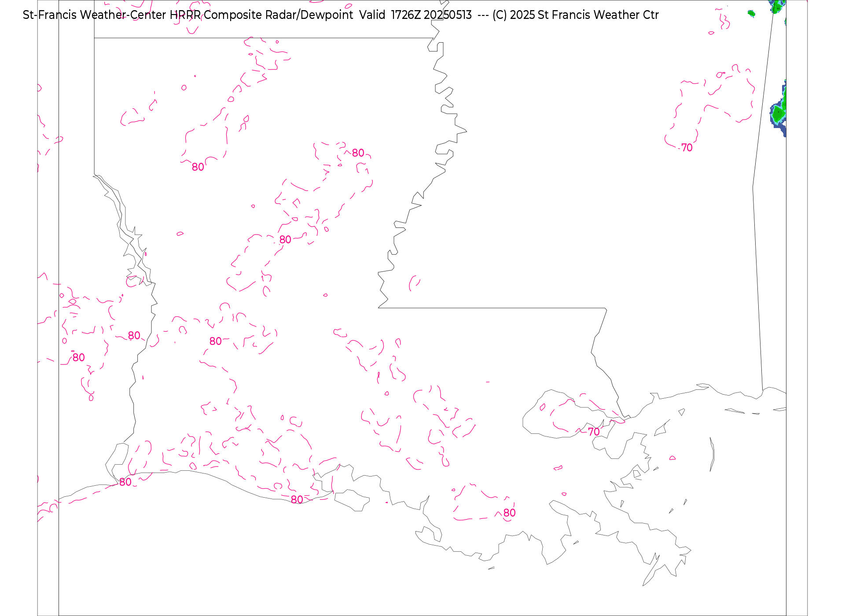The image size is (845, 616).
Task: Click the "St-Francis Weather-Center" title text
Action: click(x=94, y=15)
